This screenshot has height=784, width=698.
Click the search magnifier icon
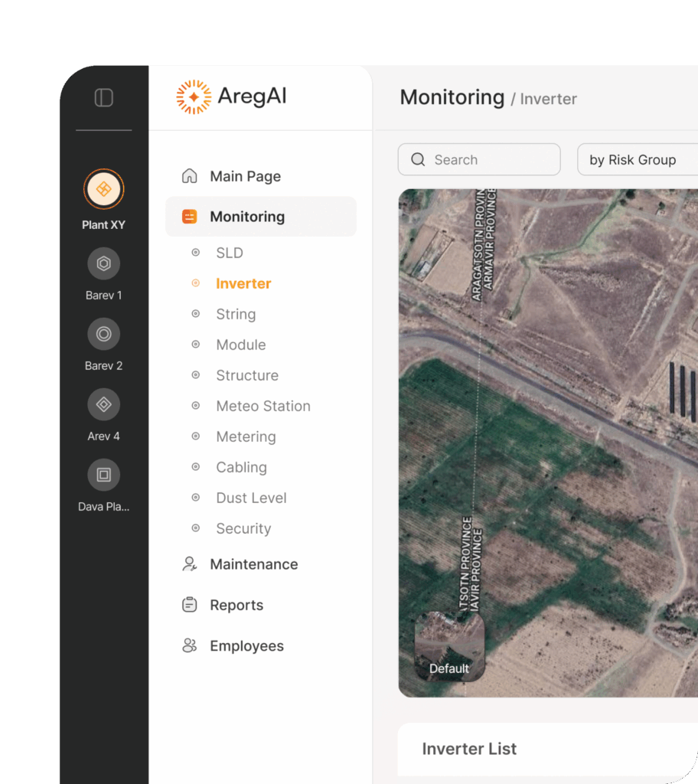coord(418,160)
